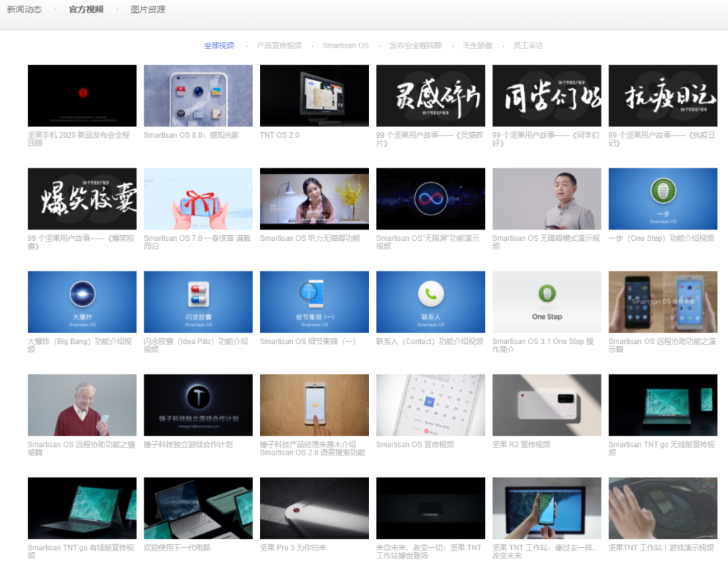Play the 同学们好 user story video

pos(547,96)
